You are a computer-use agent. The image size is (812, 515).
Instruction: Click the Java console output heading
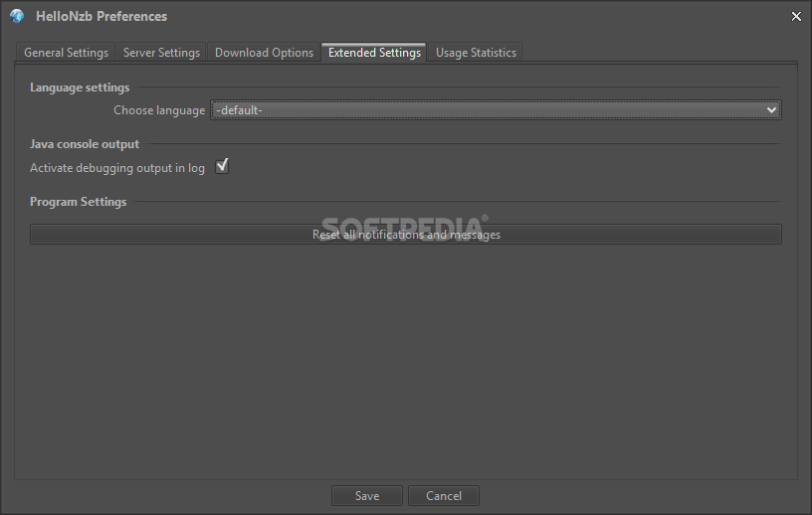tap(85, 144)
